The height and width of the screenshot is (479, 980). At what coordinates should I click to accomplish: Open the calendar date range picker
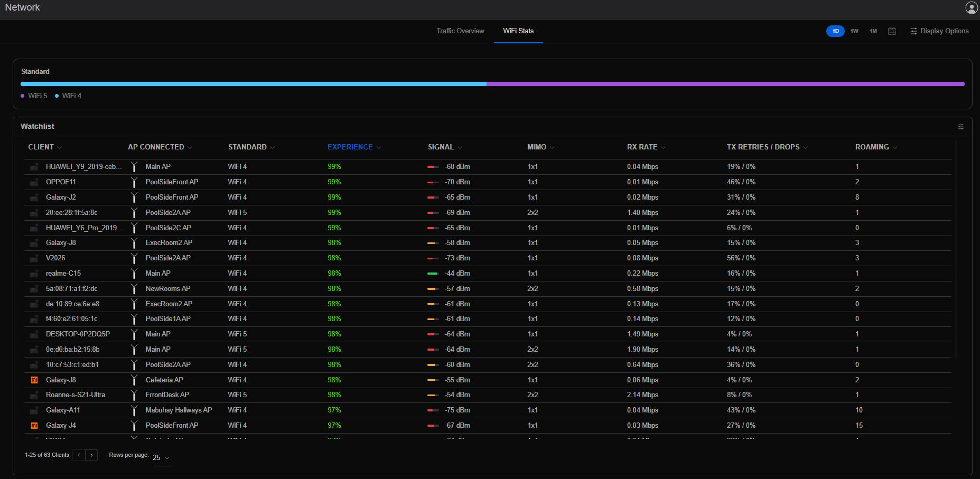click(x=892, y=31)
